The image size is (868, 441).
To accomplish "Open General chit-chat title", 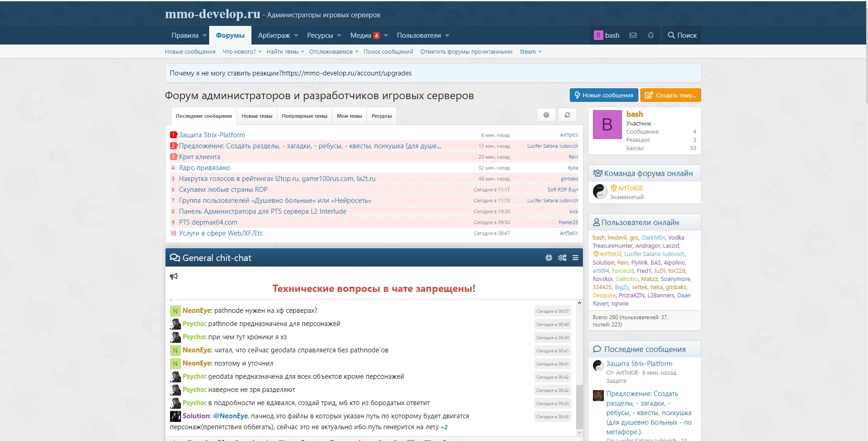I will 217,258.
